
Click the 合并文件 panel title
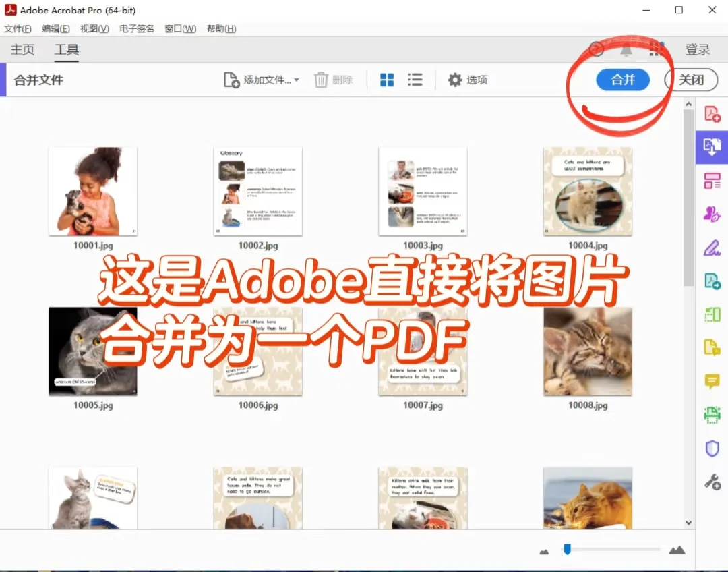coord(38,80)
